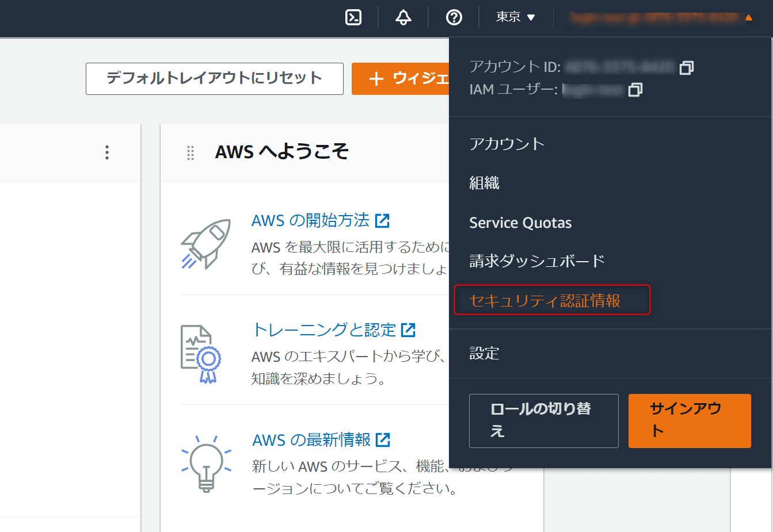Click デフォルトレイアウトにリセット button
The image size is (773, 532).
point(215,79)
